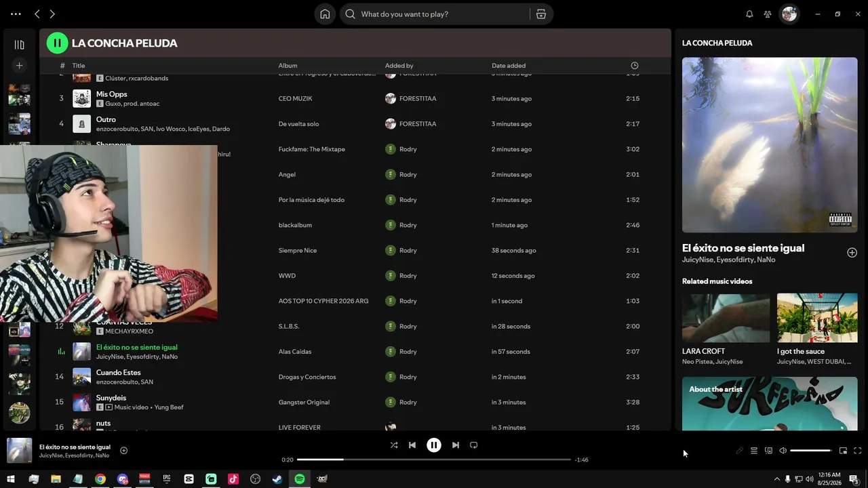Screen dimensions: 868x488
Task: Open OBS Studio from taskbar
Action: click(x=255, y=479)
